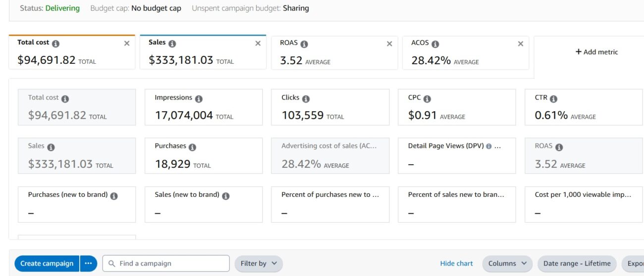The height and width of the screenshot is (276, 644).
Task: Open Date range - Lifetime selector
Action: point(577,264)
